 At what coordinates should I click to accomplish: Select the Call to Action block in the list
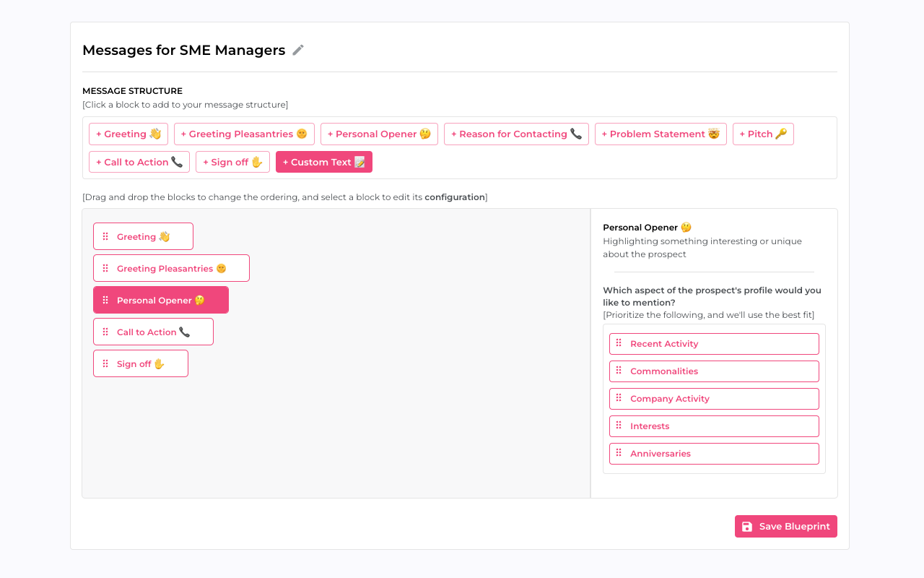(153, 332)
